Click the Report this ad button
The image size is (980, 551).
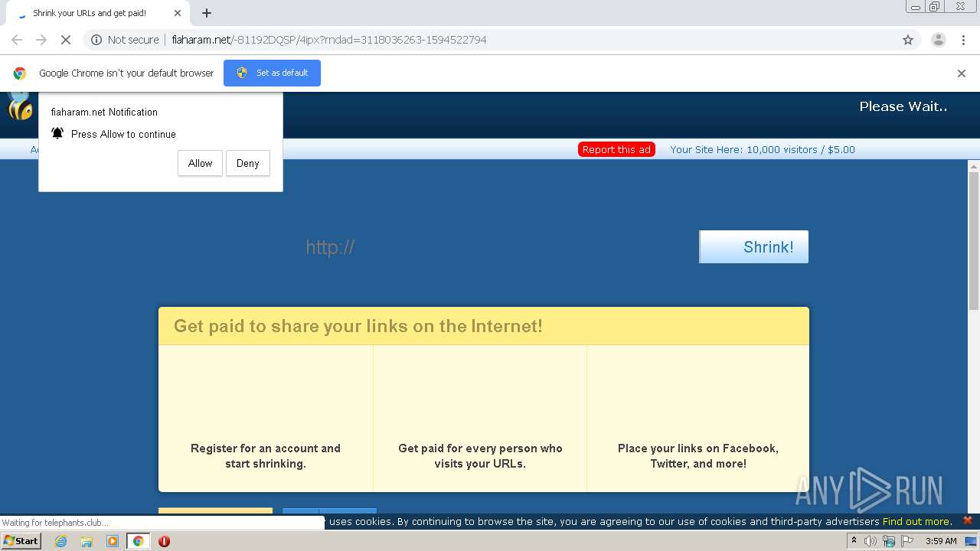point(616,149)
